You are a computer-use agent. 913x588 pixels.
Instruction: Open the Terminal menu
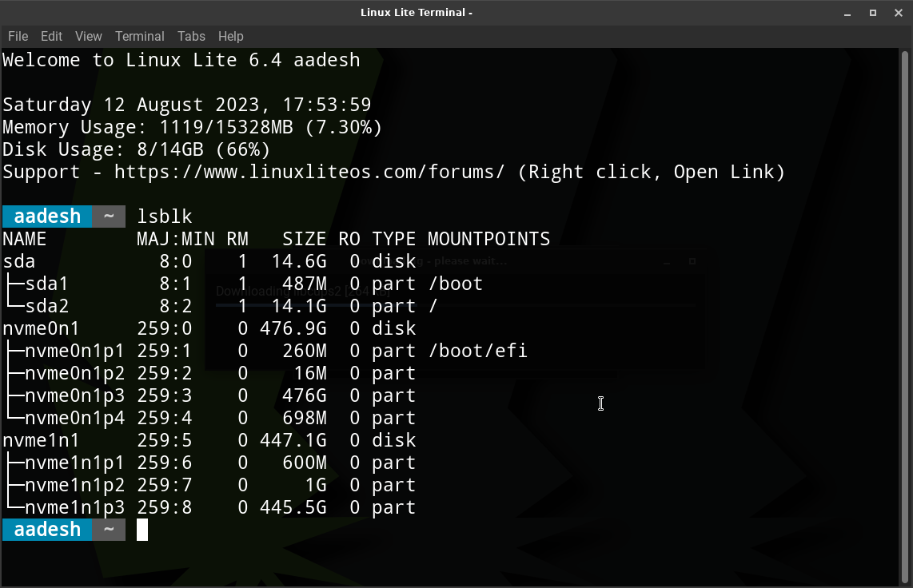[140, 36]
